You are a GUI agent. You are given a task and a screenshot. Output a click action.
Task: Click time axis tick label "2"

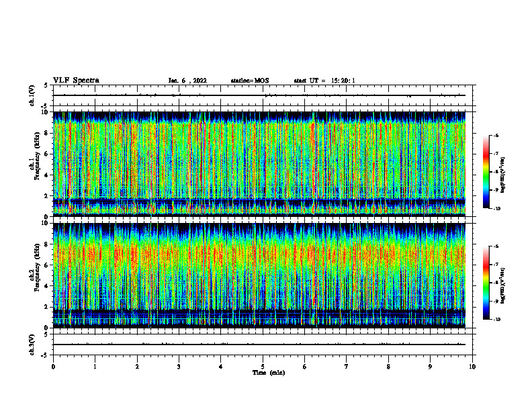pos(137,367)
